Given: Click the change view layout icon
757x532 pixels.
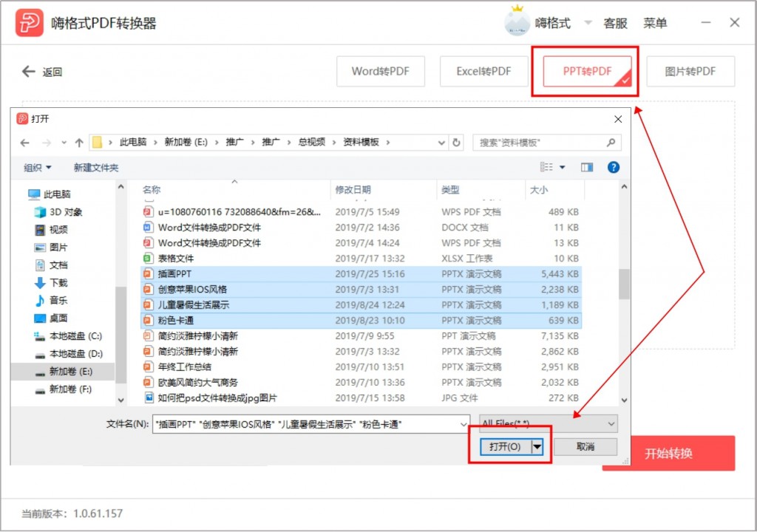Looking at the screenshot, I should click(x=546, y=167).
